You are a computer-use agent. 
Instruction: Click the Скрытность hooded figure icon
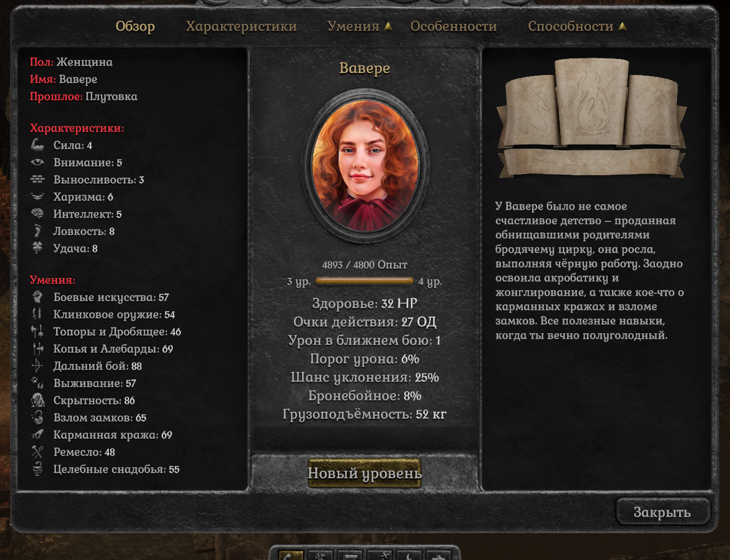[38, 400]
